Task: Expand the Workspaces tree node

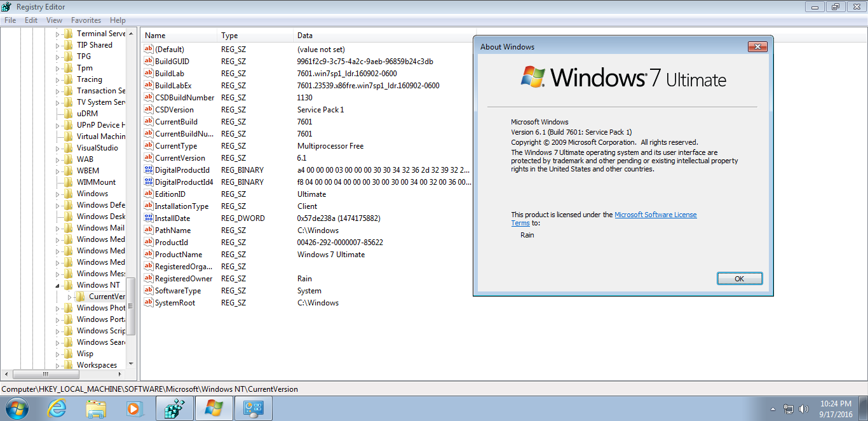Action: (x=57, y=365)
